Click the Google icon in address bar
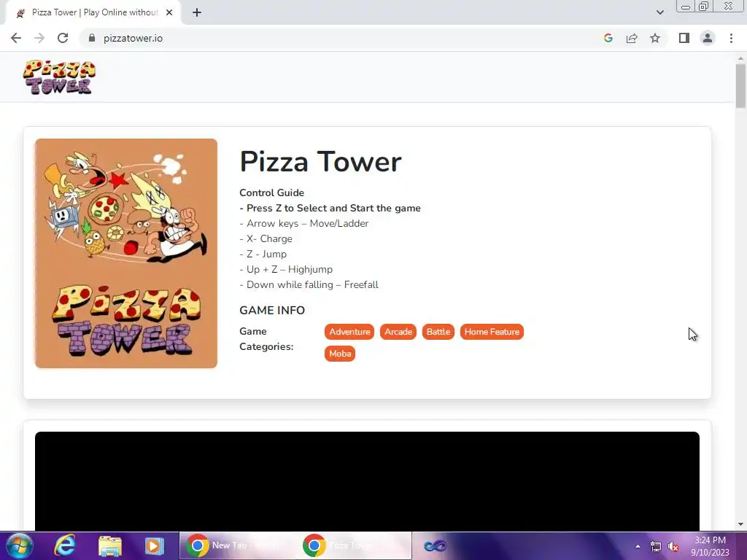The height and width of the screenshot is (560, 747). (x=608, y=38)
